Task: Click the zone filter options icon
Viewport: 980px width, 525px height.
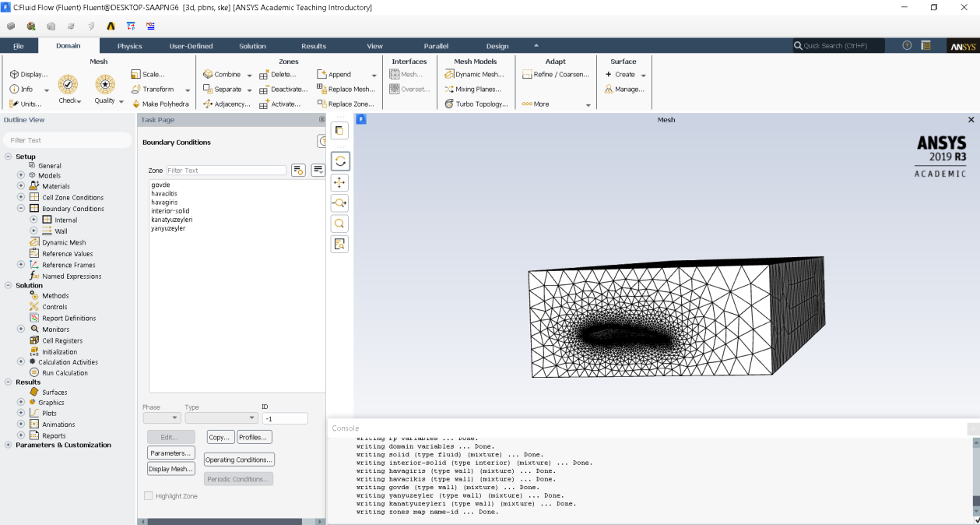Action: 298,171
